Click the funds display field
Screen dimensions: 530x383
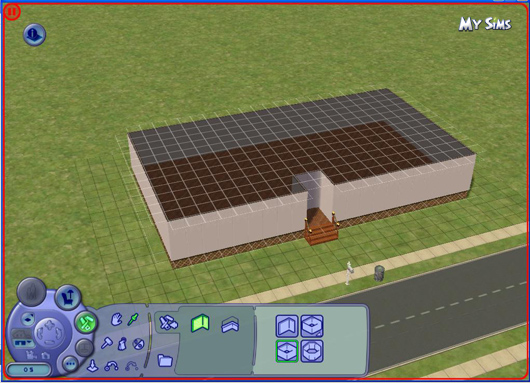coord(28,369)
